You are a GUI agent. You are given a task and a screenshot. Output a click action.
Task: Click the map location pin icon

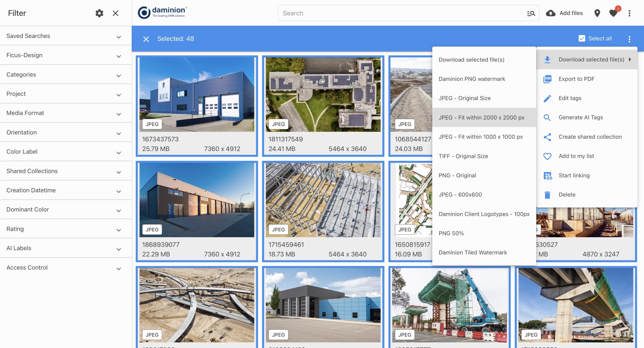click(597, 13)
